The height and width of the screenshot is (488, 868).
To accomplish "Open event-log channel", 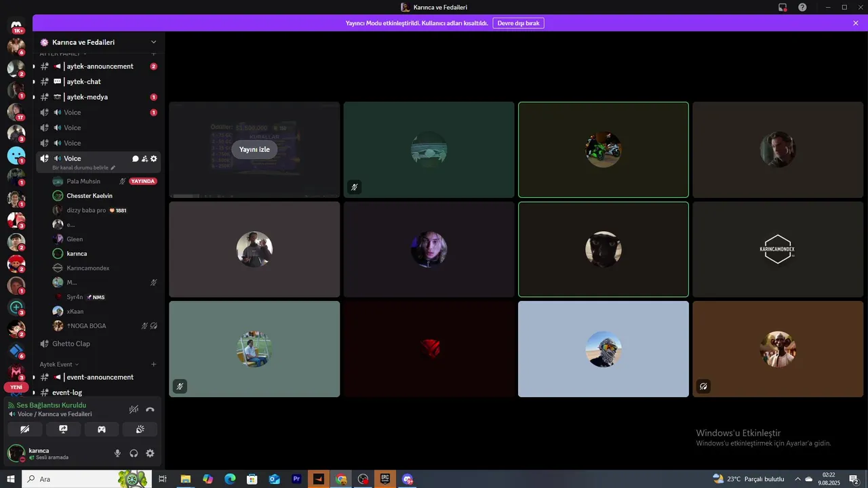I will (x=98, y=392).
